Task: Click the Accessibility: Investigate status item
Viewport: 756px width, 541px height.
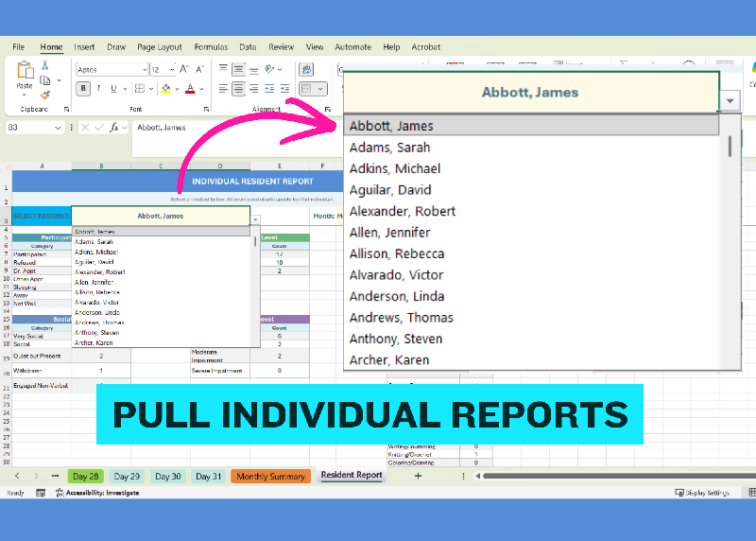Action: pos(98,493)
